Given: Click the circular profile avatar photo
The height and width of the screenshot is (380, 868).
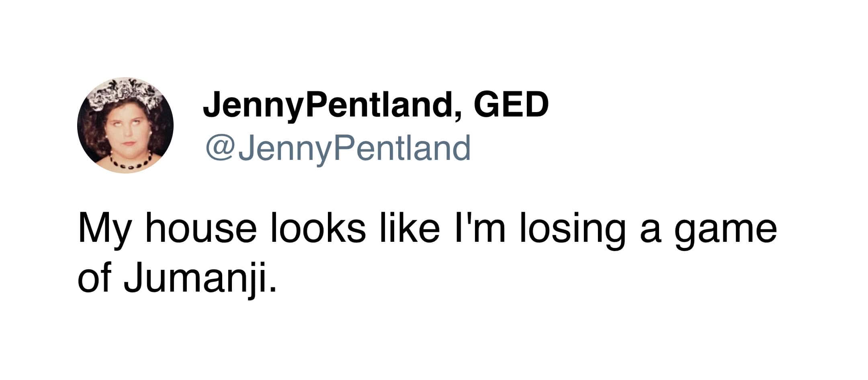Looking at the screenshot, I should (x=125, y=125).
